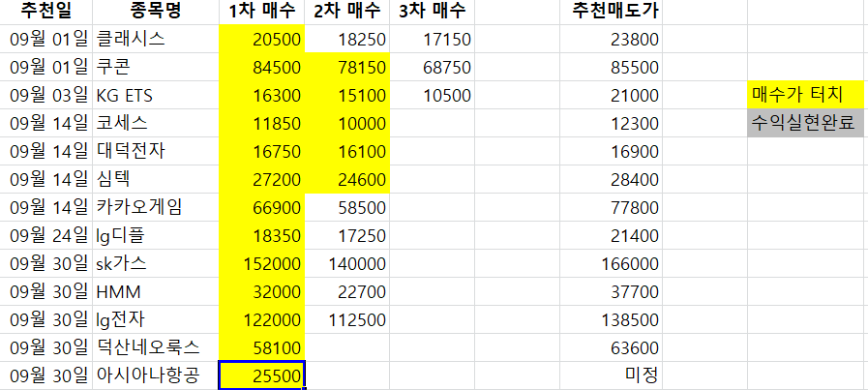This screenshot has height=390, width=868.
Task: Select the 1차 매수 header cell
Action: pos(262,11)
